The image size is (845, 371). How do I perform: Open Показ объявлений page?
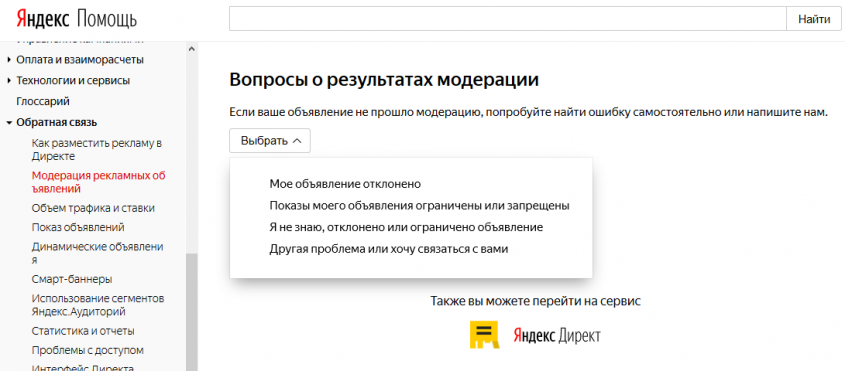[x=78, y=227]
